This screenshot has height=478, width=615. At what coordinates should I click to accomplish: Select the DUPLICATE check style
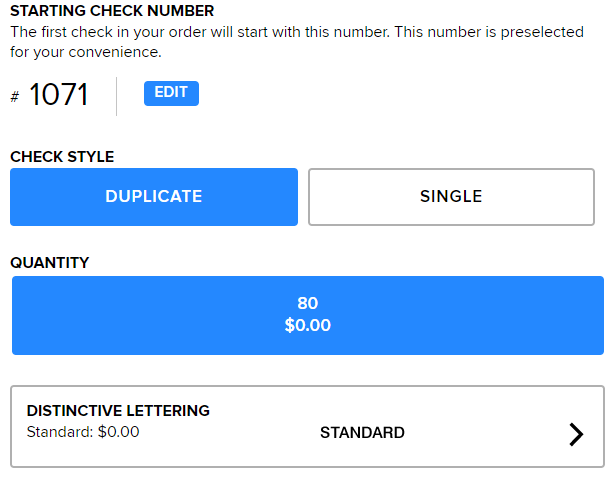(x=154, y=197)
